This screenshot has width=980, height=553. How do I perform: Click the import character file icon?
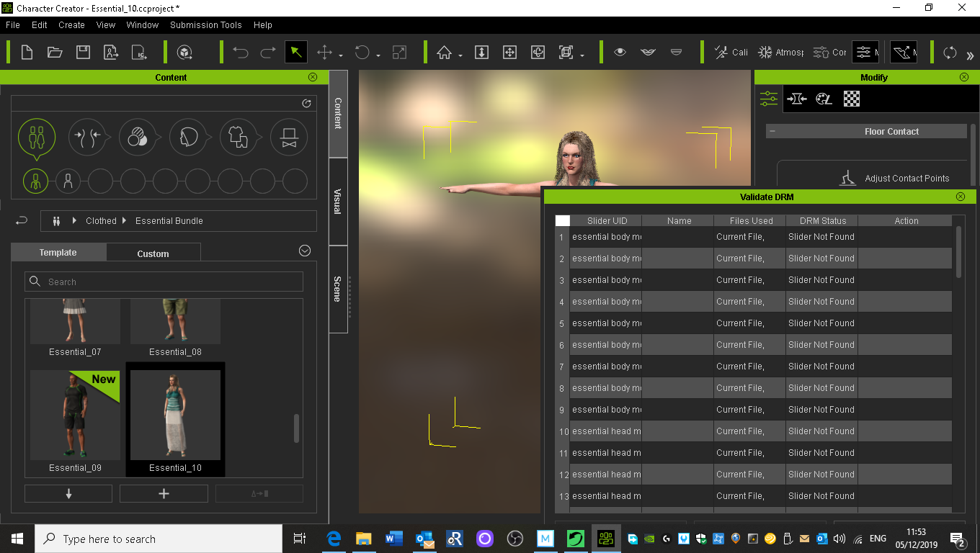(x=111, y=53)
